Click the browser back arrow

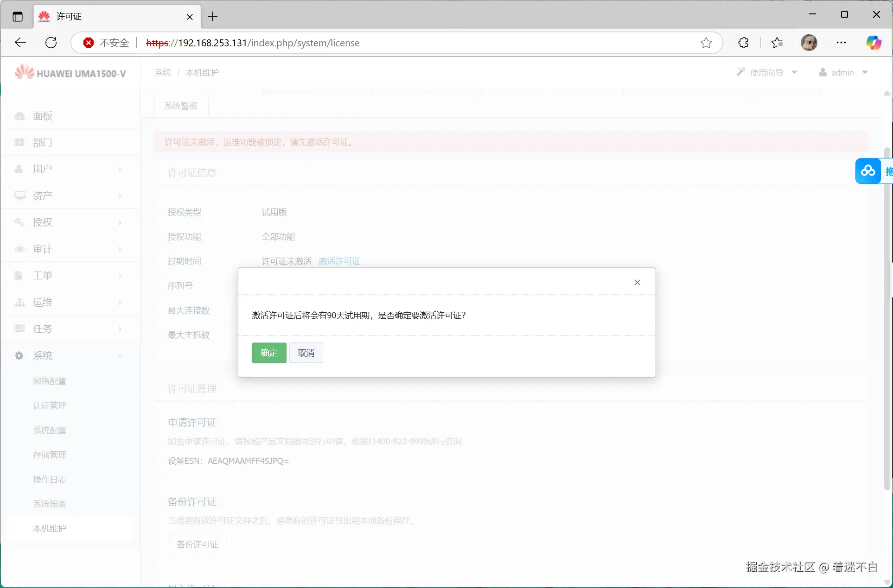click(x=20, y=43)
